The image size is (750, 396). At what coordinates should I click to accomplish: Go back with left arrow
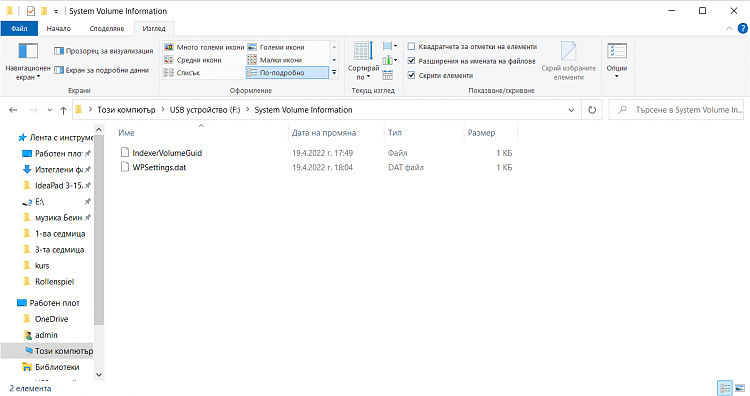(x=13, y=110)
